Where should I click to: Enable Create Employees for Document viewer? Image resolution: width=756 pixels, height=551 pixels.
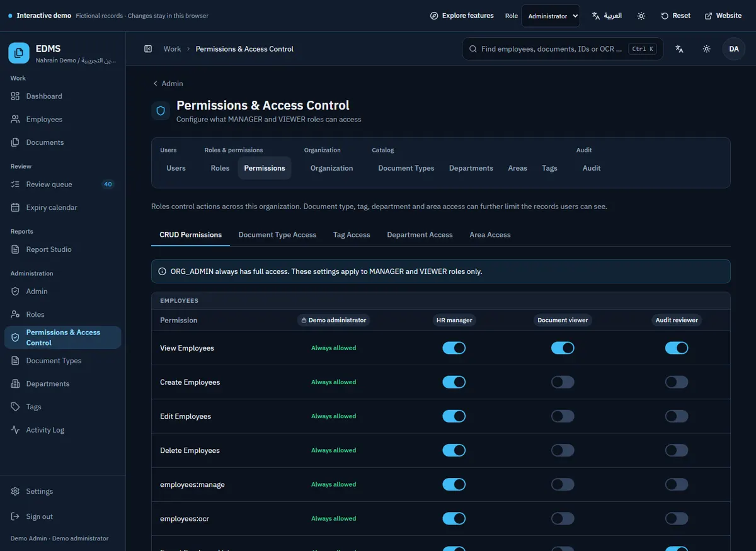(x=563, y=382)
